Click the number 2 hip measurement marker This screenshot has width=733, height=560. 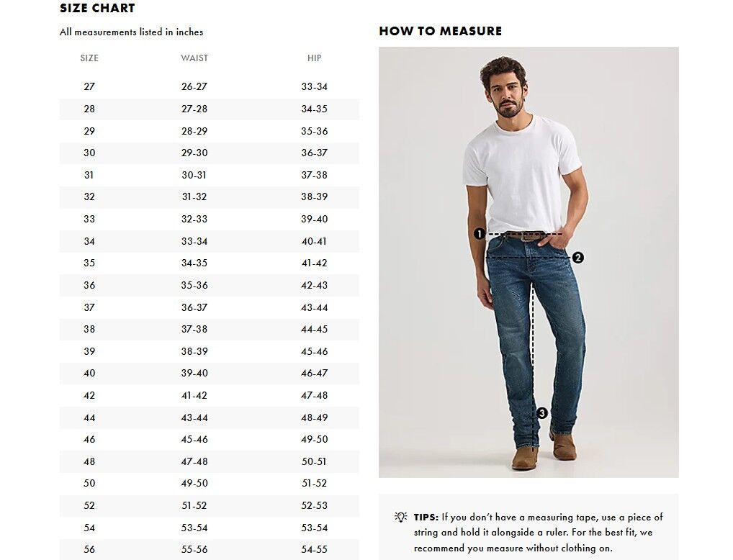coord(577,258)
